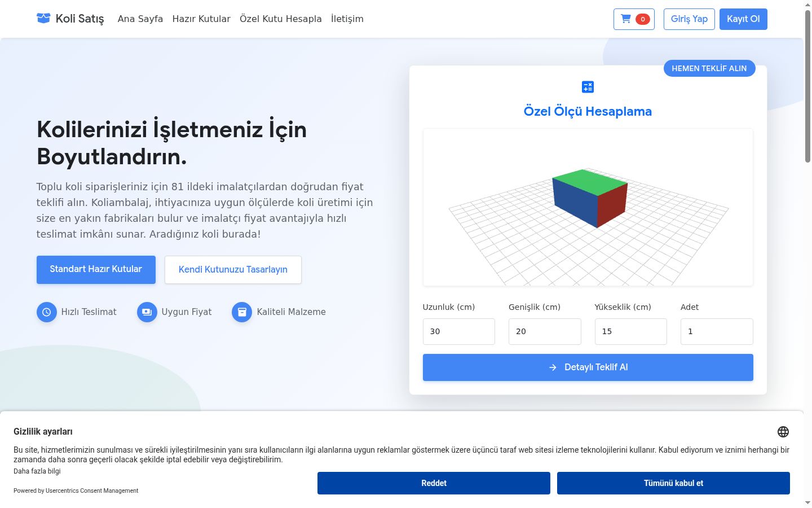812x508 pixels.
Task: Focus the Uzunluk (cm) field
Action: tap(459, 331)
